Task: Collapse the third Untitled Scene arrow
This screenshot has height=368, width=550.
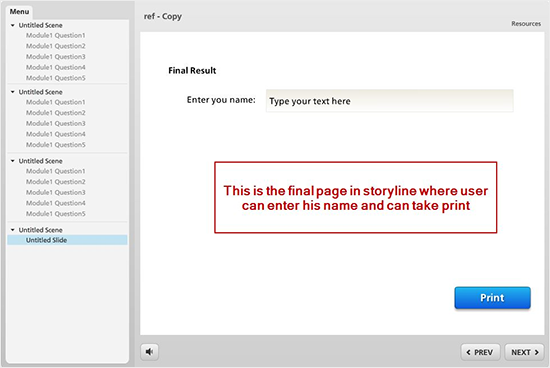Action: coord(13,161)
